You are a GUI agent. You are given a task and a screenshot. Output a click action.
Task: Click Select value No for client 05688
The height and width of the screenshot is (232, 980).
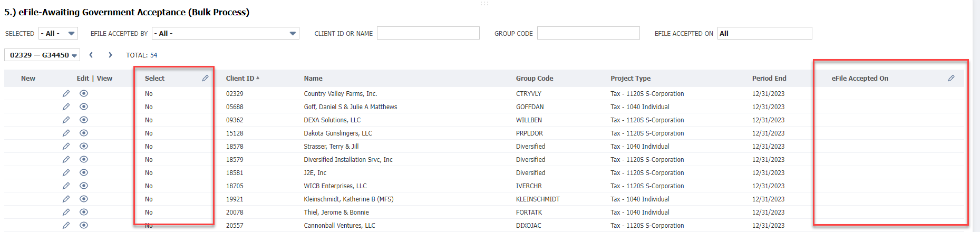[149, 107]
